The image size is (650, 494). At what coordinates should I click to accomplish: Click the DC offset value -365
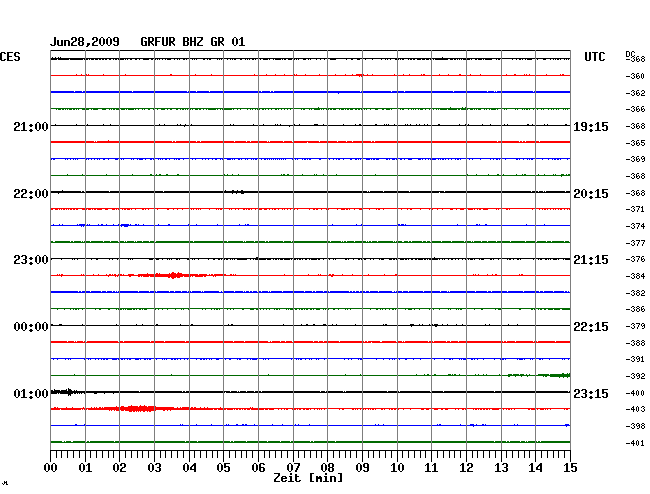635,143
